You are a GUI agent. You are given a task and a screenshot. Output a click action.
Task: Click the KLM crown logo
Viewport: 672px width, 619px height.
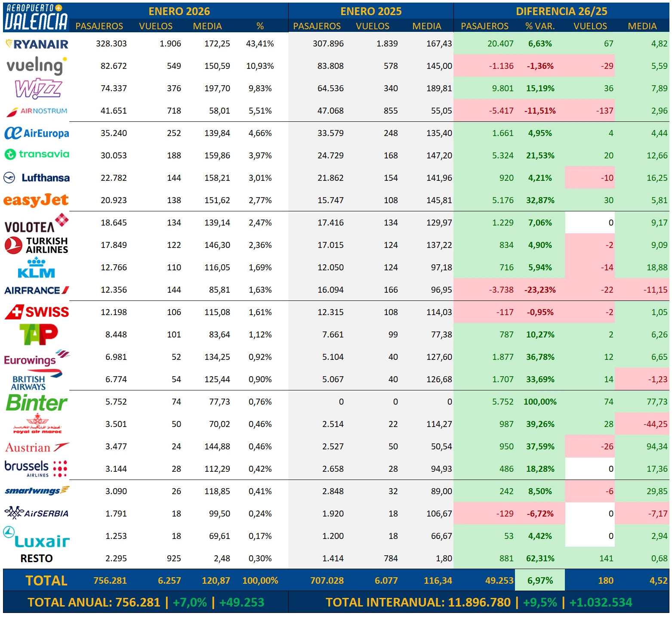click(x=37, y=268)
